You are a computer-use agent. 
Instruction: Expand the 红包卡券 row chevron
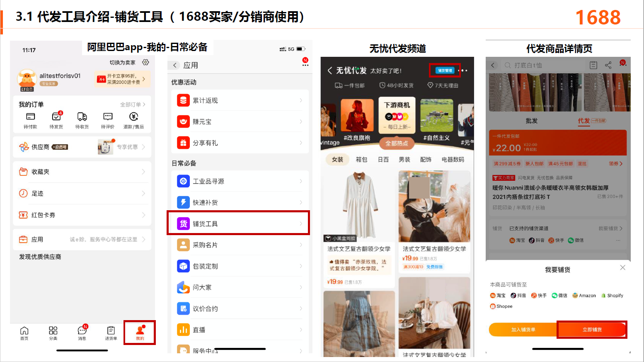click(143, 215)
